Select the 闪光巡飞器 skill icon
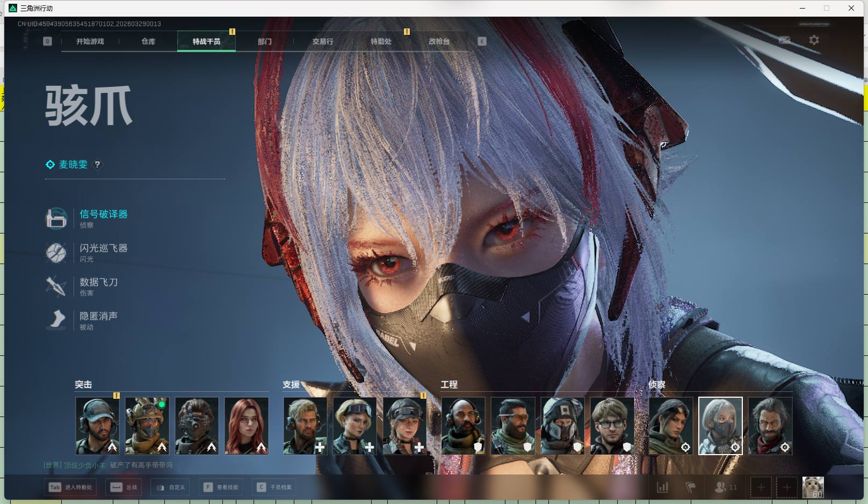The image size is (868, 504). pyautogui.click(x=56, y=252)
